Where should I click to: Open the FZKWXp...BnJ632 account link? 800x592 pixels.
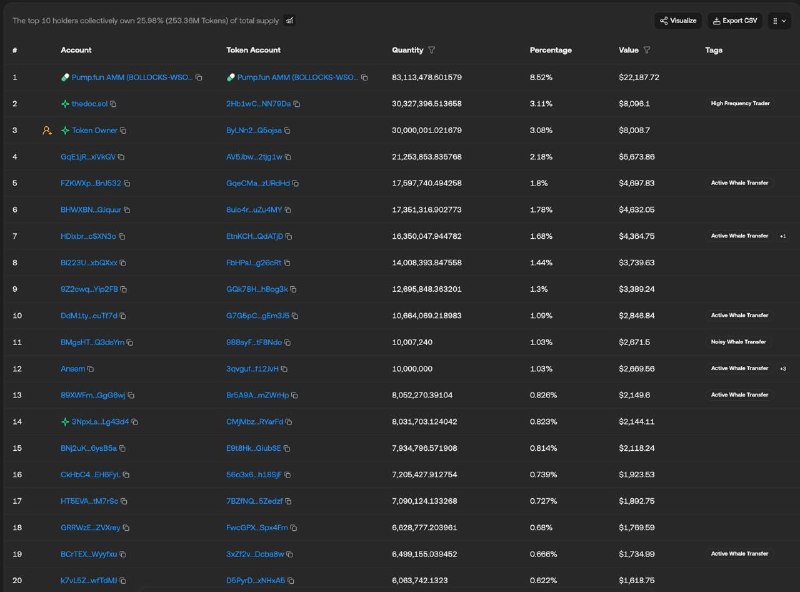[91, 183]
